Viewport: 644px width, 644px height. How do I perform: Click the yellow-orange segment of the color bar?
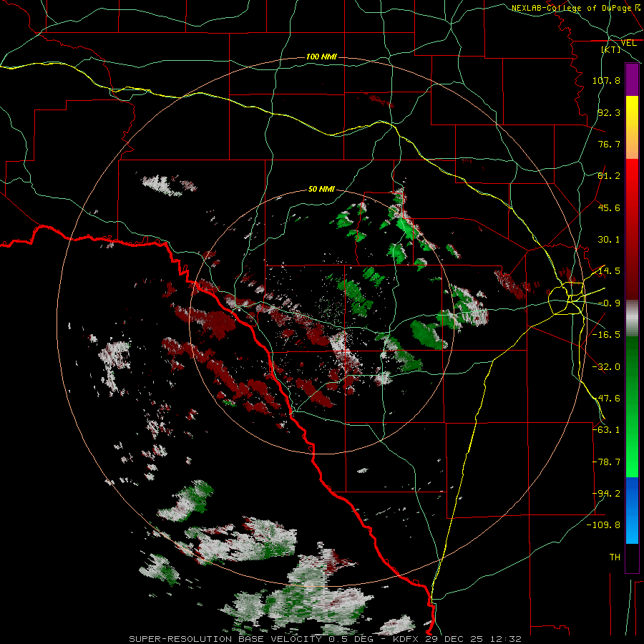click(632, 127)
